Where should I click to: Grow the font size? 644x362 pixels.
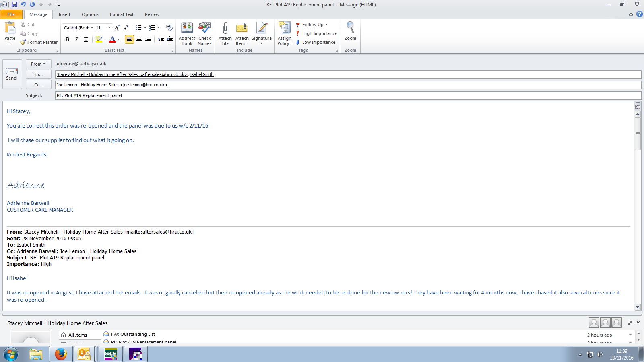(x=117, y=28)
